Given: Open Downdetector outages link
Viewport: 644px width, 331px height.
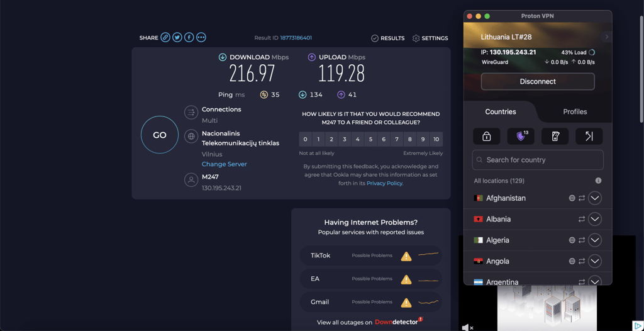Looking at the screenshot, I should (398, 322).
